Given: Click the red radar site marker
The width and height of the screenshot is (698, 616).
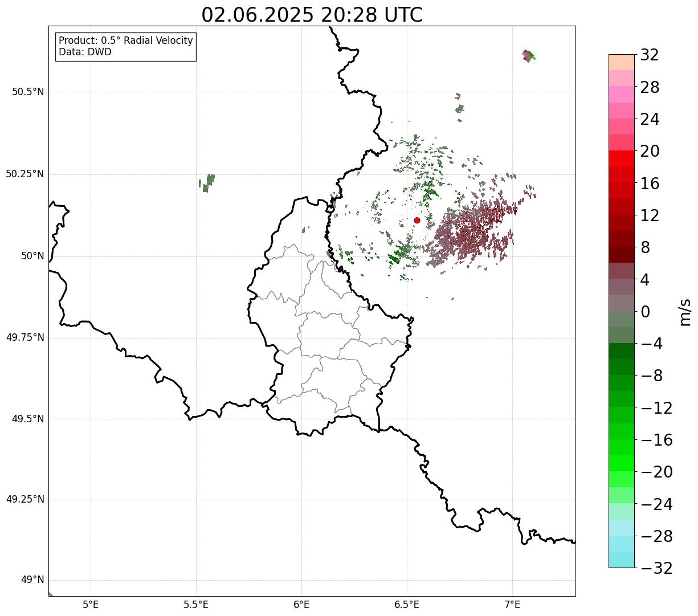Looking at the screenshot, I should click(417, 220).
